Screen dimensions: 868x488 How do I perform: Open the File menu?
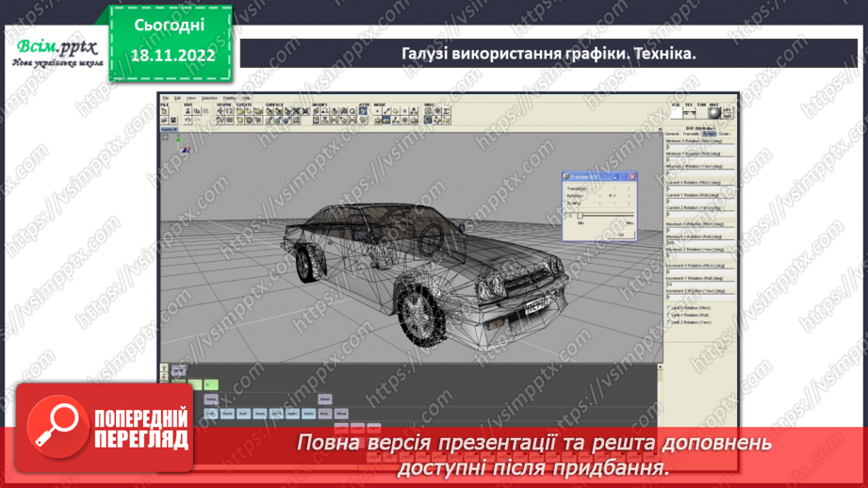(x=166, y=98)
